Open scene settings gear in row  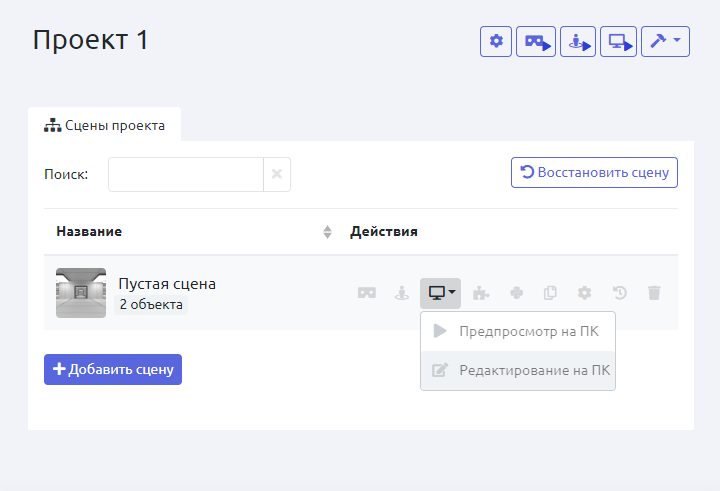coord(585,293)
